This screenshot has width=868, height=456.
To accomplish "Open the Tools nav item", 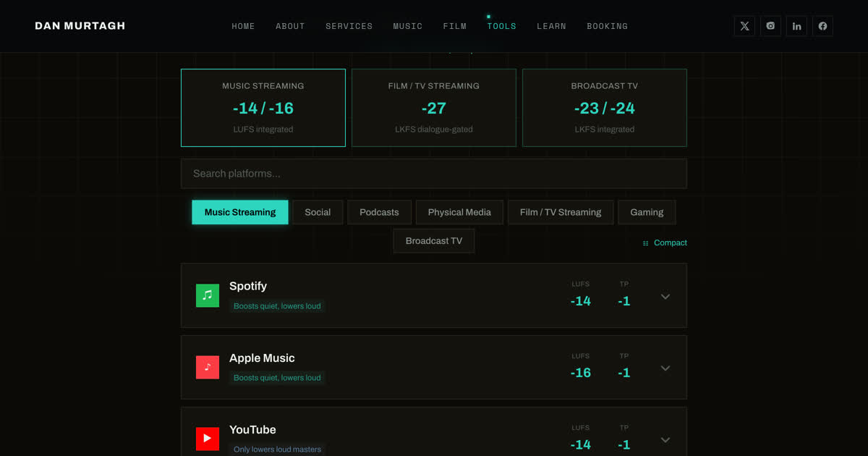I will tap(502, 26).
